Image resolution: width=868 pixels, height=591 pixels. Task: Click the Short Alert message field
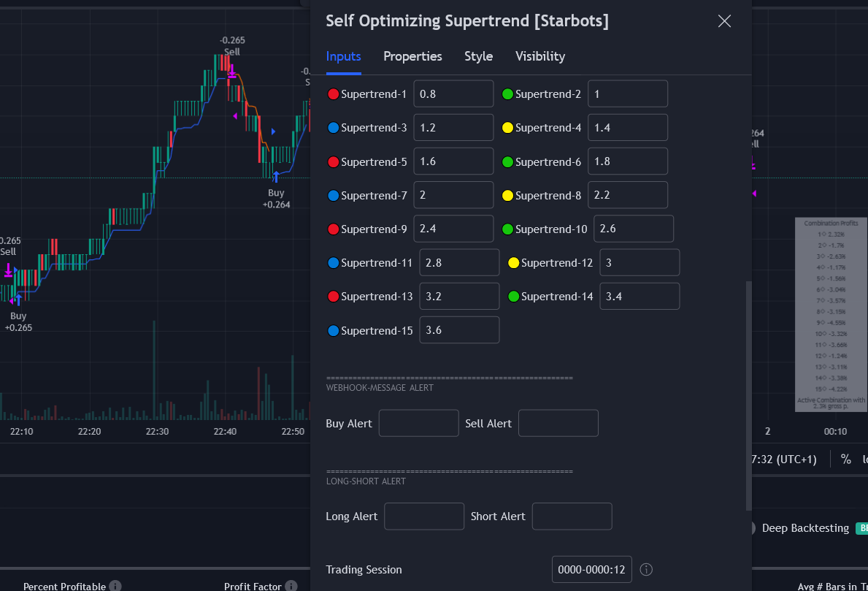point(572,516)
